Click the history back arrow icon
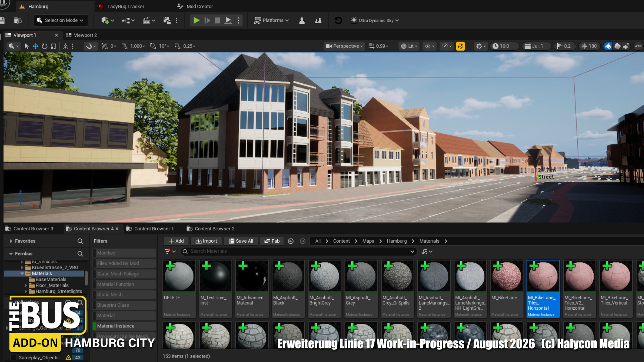 click(291, 241)
